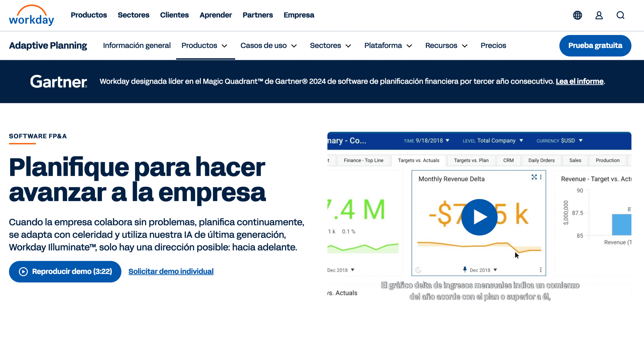644x347 pixels.
Task: Go to the Precios page
Action: pyautogui.click(x=493, y=45)
